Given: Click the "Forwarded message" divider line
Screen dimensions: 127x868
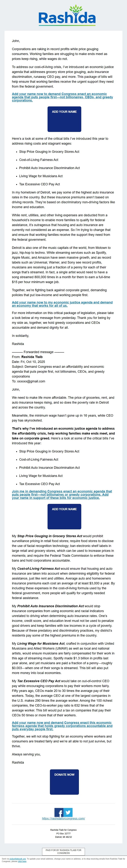Looking at the screenshot, I should 38,352.
